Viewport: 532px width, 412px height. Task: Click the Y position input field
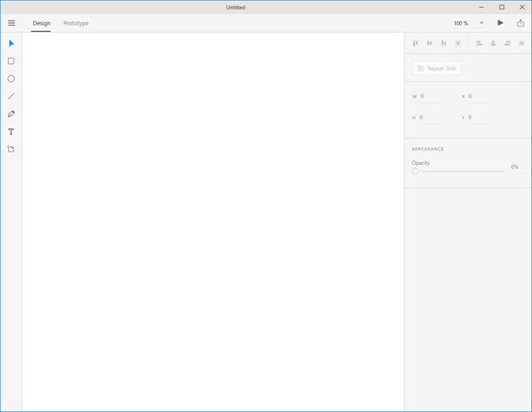(x=479, y=118)
